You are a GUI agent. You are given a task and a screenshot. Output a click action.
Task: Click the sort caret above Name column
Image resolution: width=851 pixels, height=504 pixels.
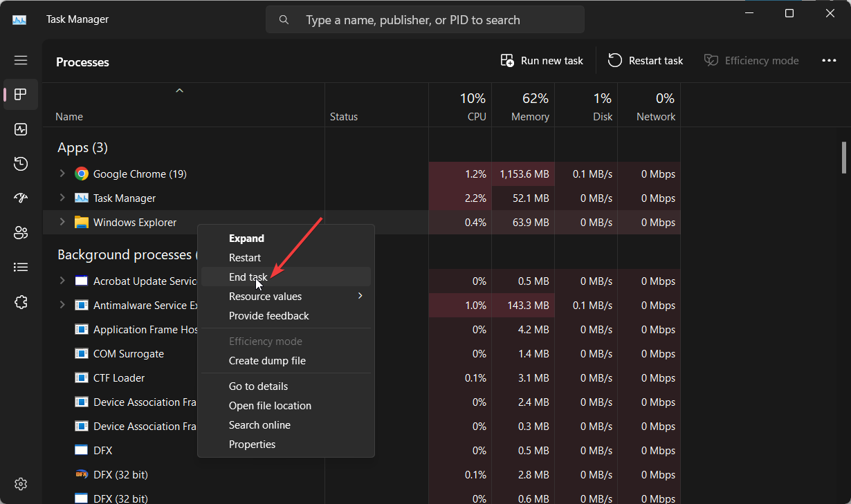coord(179,91)
